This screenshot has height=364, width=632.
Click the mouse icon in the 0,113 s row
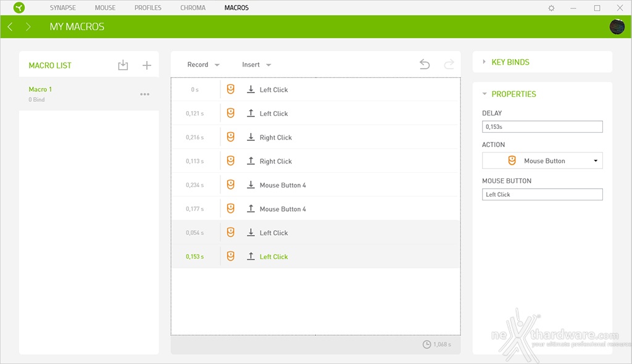231,160
